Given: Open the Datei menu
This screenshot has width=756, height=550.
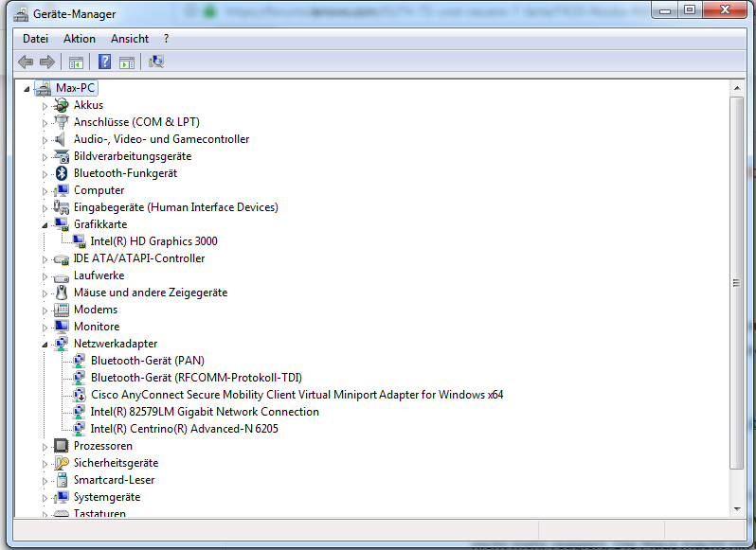Looking at the screenshot, I should click(36, 39).
